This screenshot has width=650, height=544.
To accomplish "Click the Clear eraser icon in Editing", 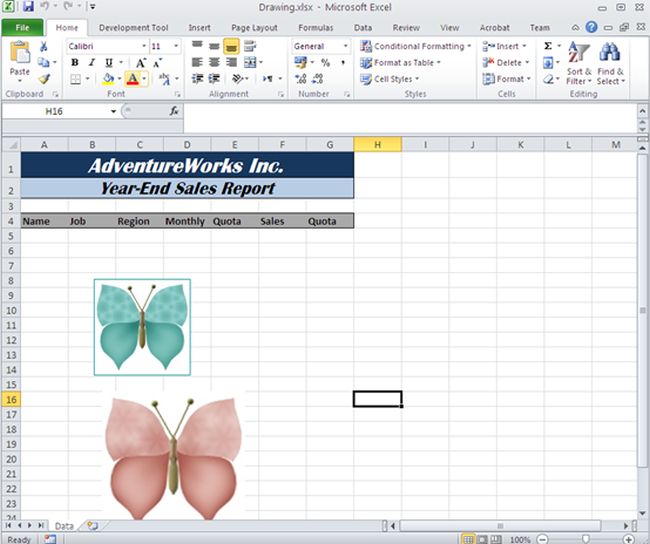I will 548,79.
